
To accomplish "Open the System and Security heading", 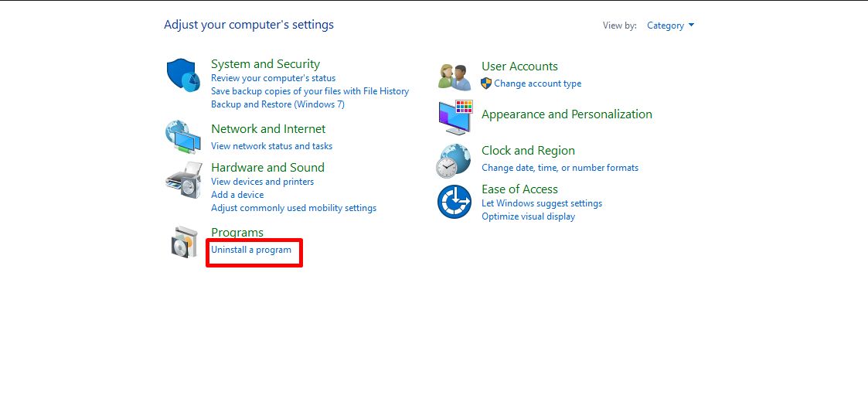I will point(265,63).
